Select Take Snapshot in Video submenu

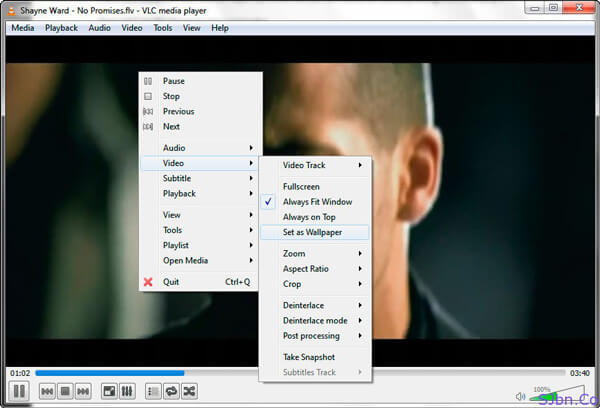315,357
